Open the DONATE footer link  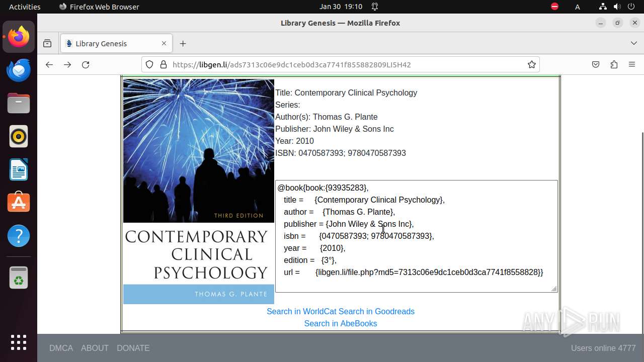(133, 348)
